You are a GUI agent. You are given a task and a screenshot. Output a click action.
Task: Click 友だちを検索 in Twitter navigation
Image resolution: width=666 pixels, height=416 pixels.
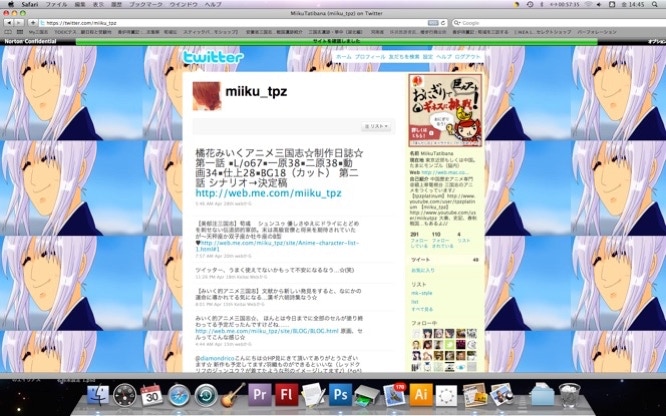[404, 57]
